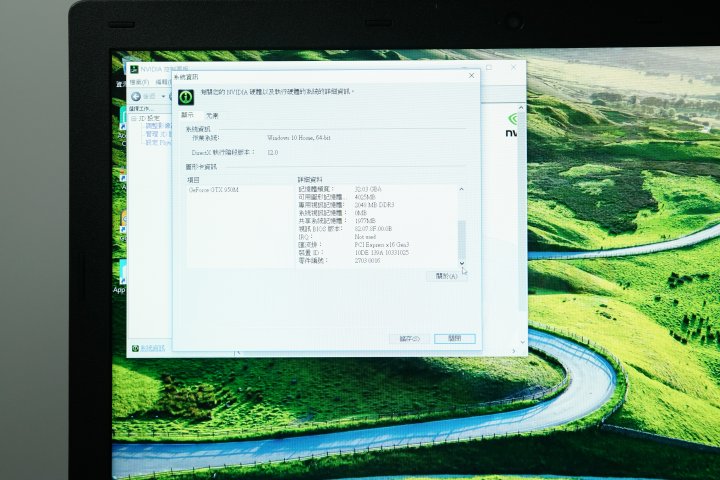This screenshot has width=720, height=480.
Task: Select GeForce GTX 950M in item list
Action: tap(214, 190)
